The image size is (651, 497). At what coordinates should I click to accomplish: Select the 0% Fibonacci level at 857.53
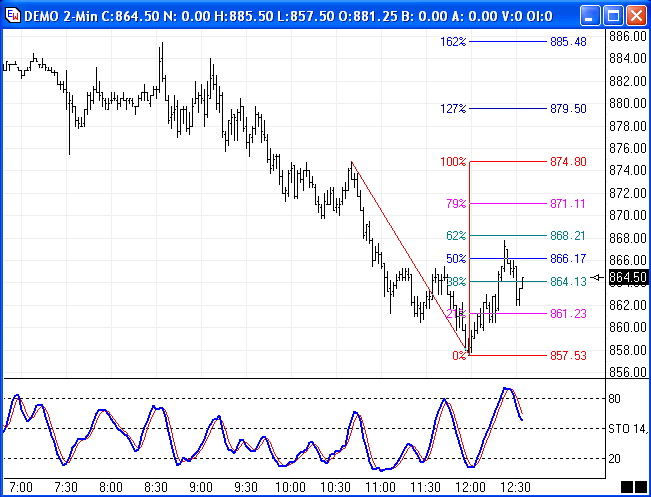[508, 355]
